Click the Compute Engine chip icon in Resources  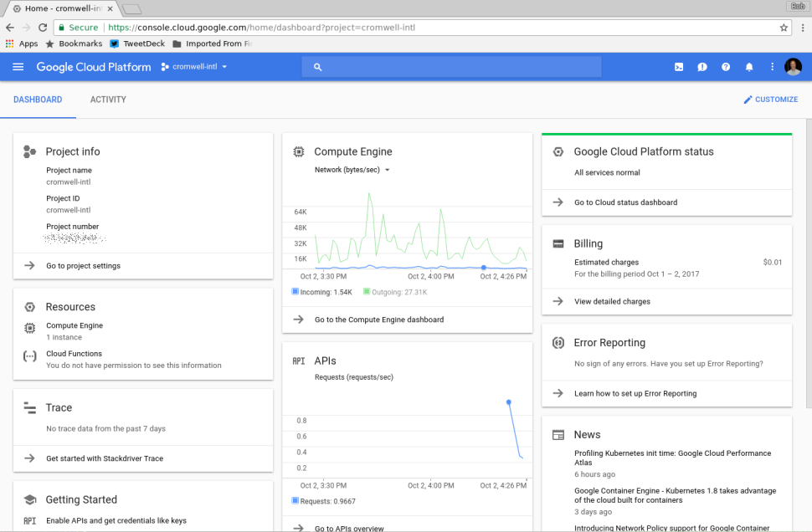pos(29,328)
